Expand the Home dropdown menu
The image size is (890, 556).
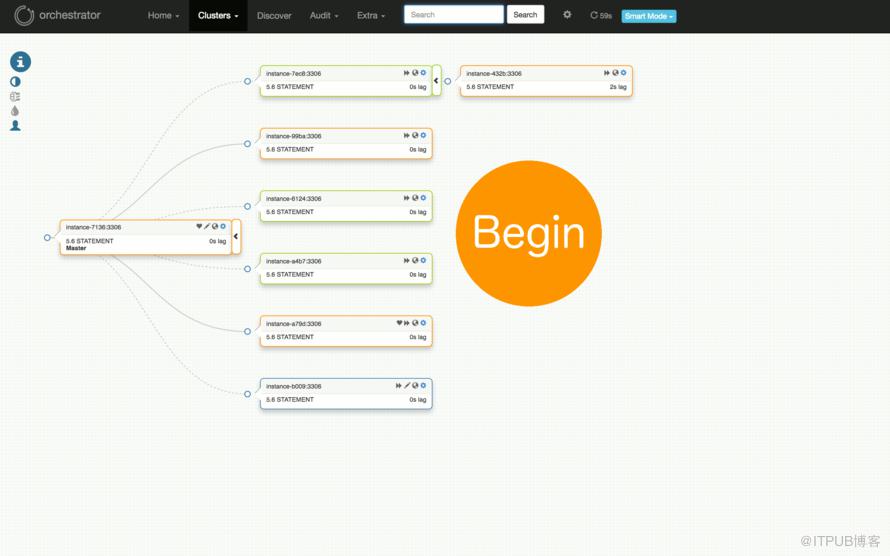coord(163,15)
